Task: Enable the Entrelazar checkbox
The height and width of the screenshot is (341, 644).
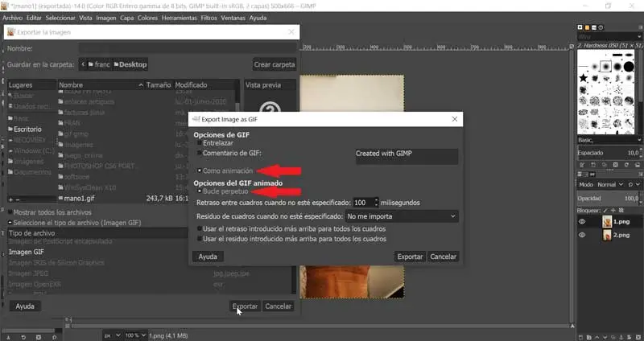Action: coord(200,143)
